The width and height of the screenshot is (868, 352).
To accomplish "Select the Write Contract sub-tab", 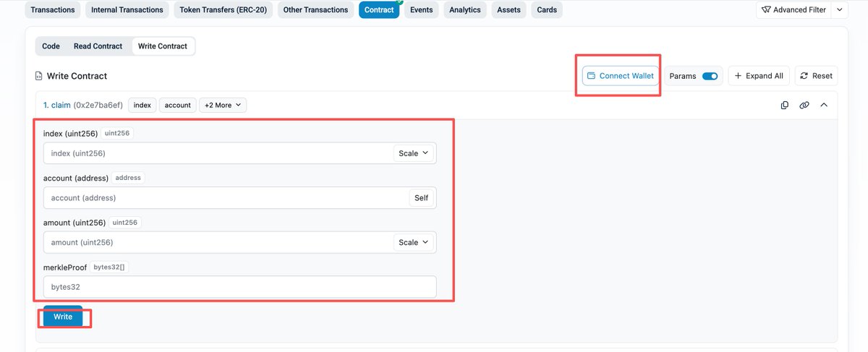I will [163, 46].
